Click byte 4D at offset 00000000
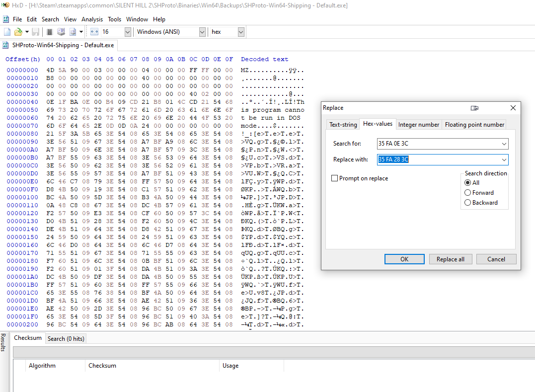535x392 pixels. (50, 70)
